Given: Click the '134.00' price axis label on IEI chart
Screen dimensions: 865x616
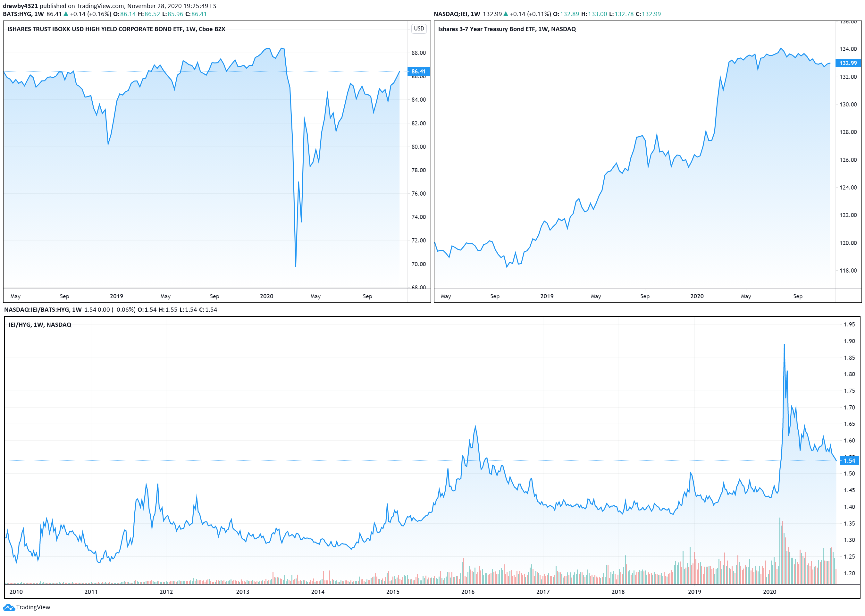Looking at the screenshot, I should [848, 49].
